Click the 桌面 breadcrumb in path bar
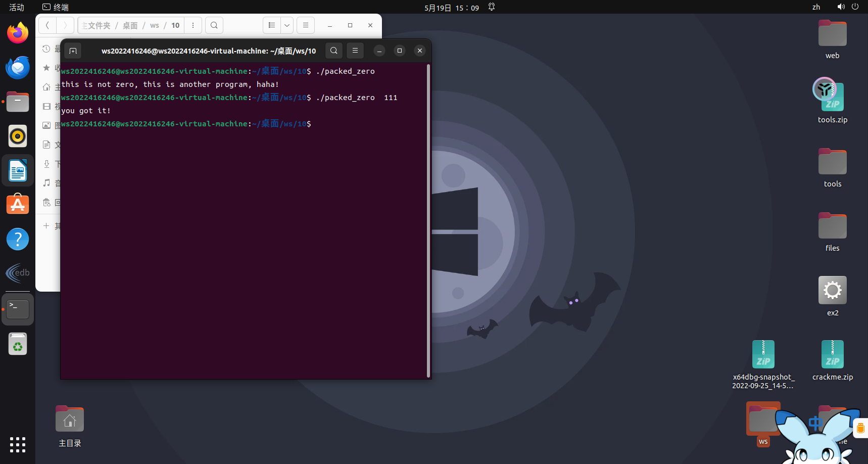 tap(130, 25)
